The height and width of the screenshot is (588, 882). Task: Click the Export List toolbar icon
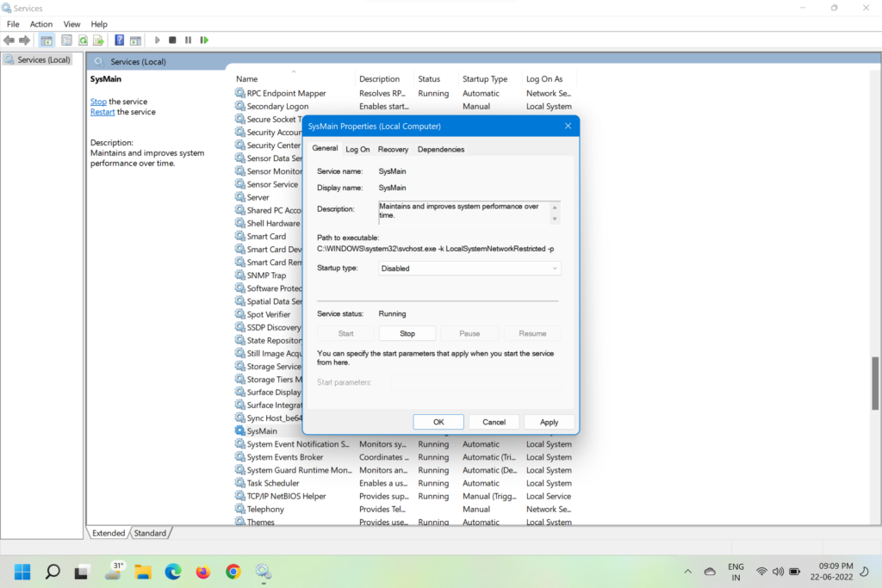(x=100, y=40)
